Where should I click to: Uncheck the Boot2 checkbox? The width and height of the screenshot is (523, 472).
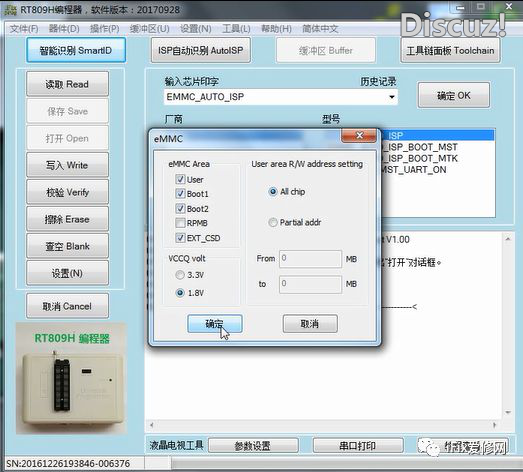click(180, 208)
